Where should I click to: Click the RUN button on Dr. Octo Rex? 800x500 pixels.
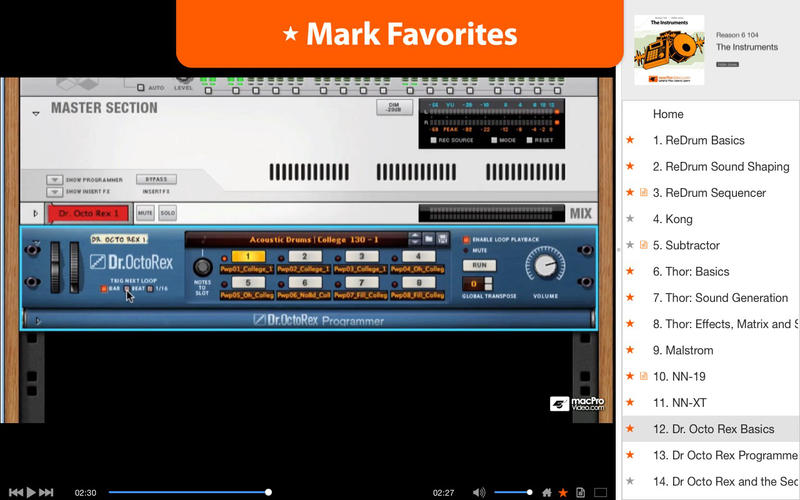[x=479, y=265]
